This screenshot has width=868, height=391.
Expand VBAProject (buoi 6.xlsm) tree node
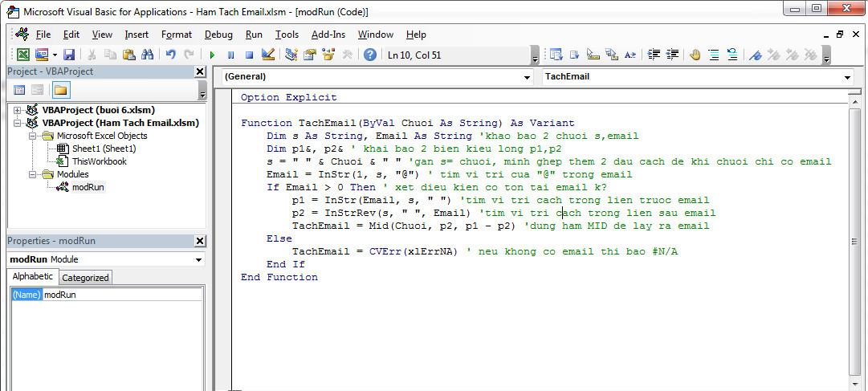18,110
